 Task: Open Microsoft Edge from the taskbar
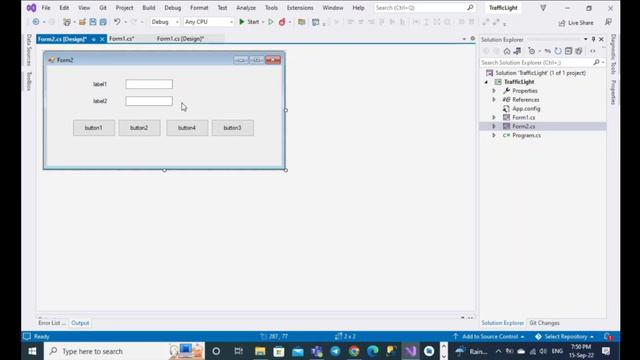373,351
